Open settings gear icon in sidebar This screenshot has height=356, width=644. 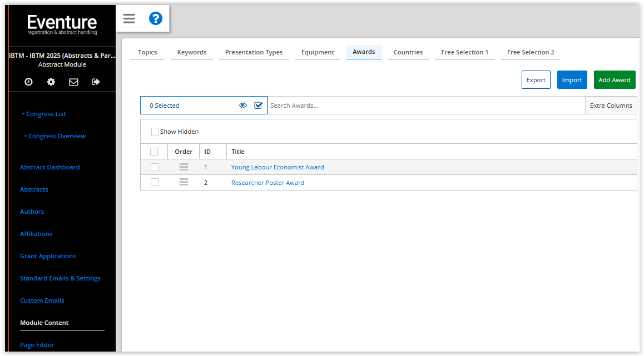[x=51, y=82]
